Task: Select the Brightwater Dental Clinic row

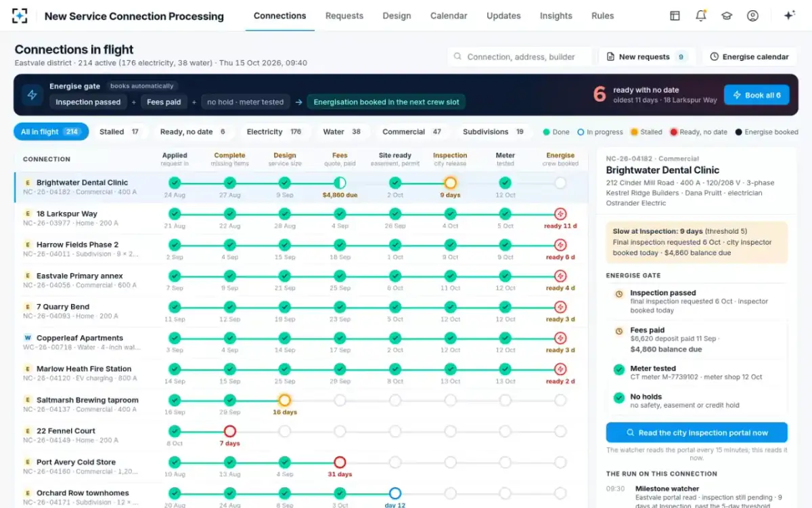Action: click(301, 187)
